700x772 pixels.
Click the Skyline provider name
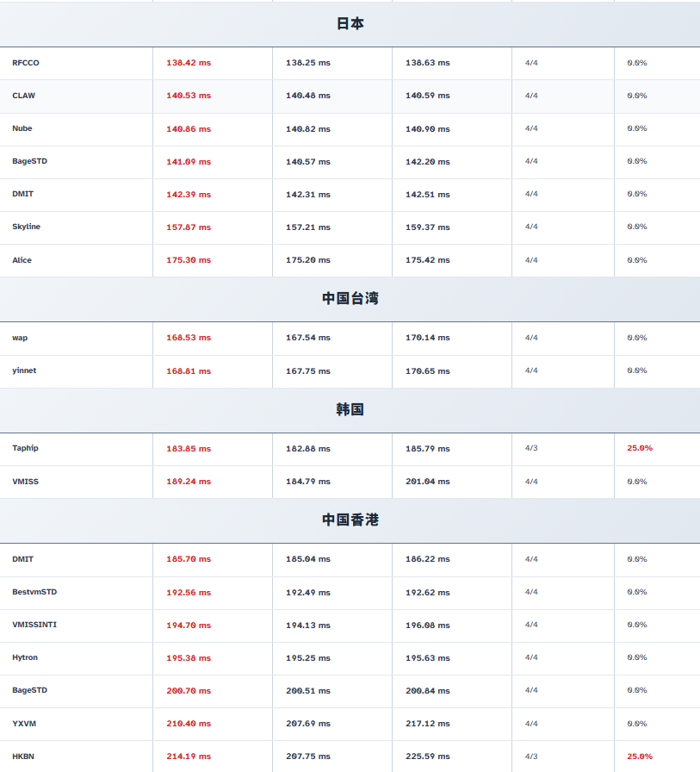(26, 227)
